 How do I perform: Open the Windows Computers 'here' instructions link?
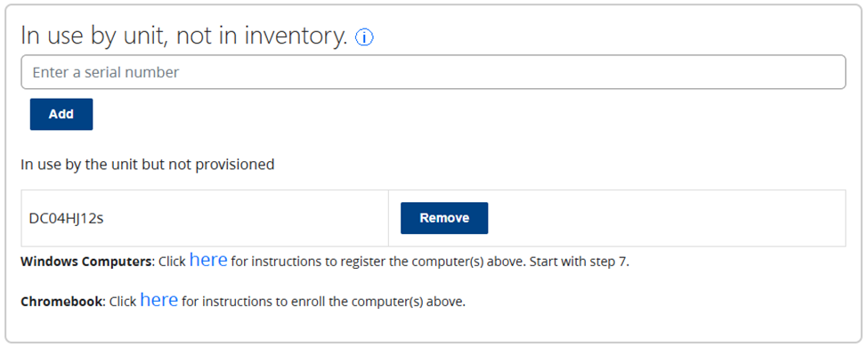click(208, 260)
